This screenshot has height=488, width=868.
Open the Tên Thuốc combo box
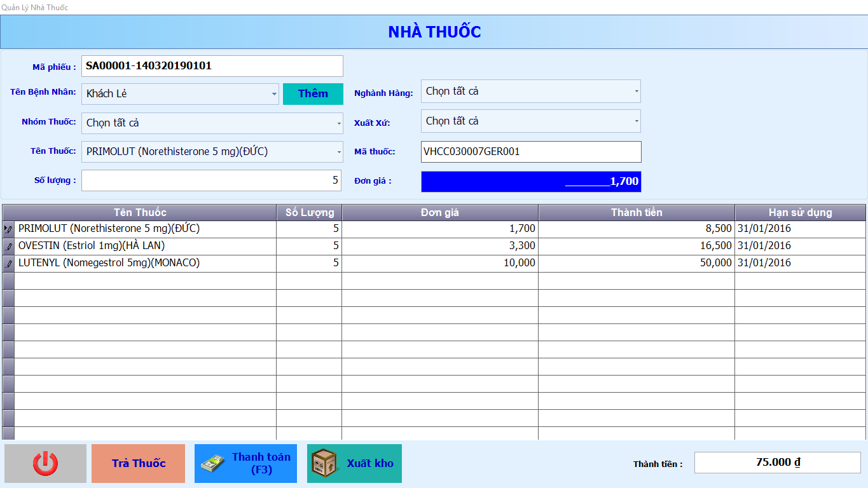point(338,152)
